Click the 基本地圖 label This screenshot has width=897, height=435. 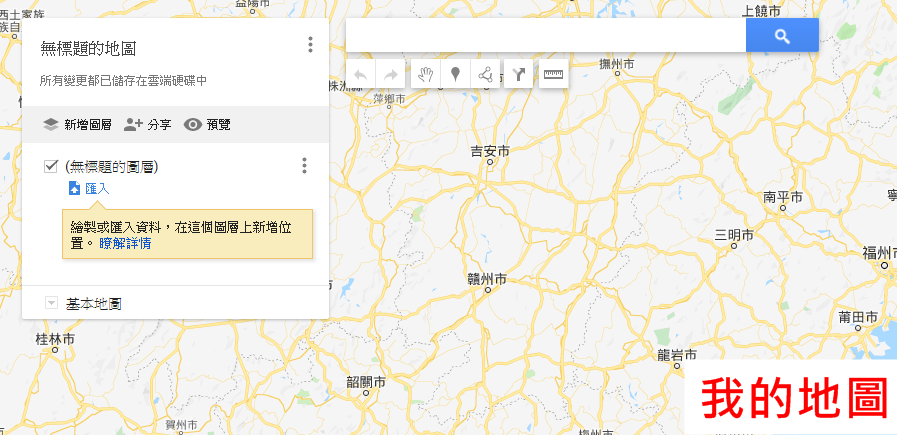click(x=93, y=303)
